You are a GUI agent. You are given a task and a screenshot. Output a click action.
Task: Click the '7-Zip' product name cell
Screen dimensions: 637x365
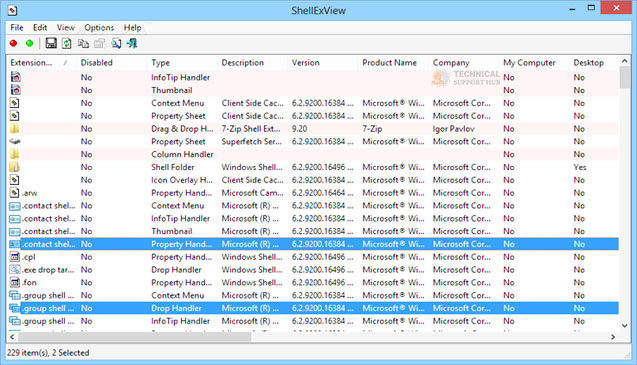[x=372, y=129]
